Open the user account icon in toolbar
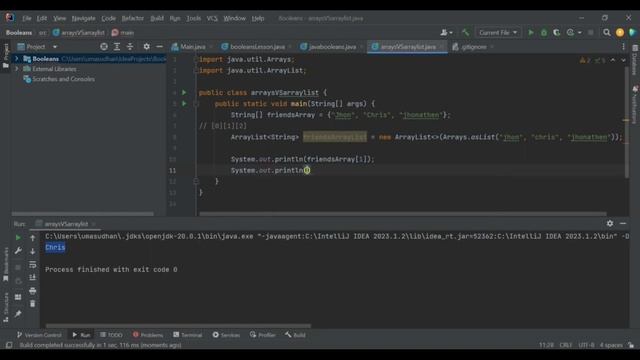The height and width of the screenshot is (360, 640). [444, 32]
